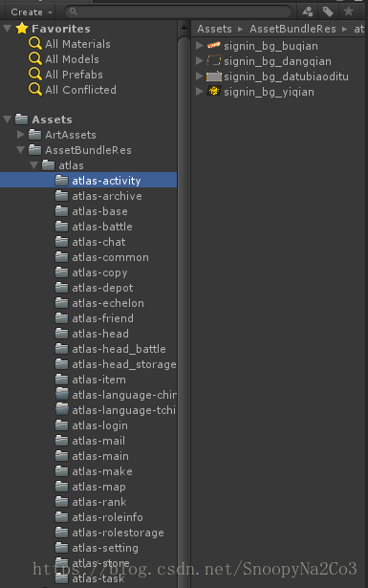368x588 pixels.
Task: Click the atlas-language-tchi folder icon
Action: 61,410
